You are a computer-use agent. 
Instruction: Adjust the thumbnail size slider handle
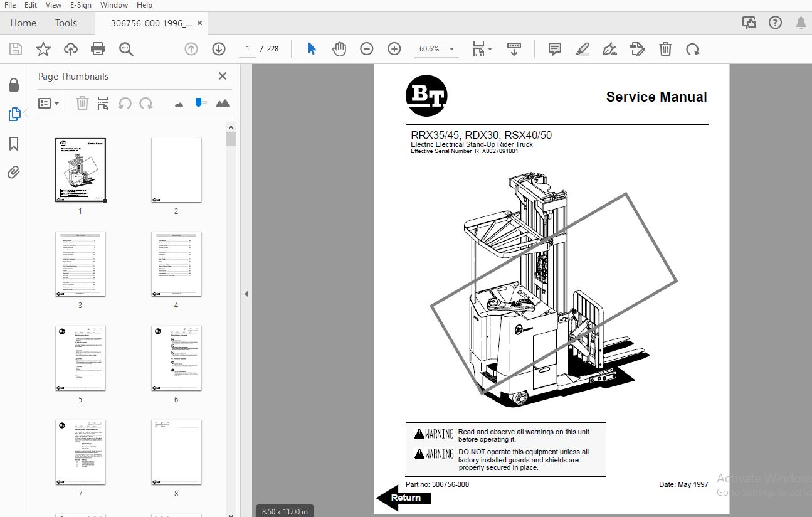point(199,102)
